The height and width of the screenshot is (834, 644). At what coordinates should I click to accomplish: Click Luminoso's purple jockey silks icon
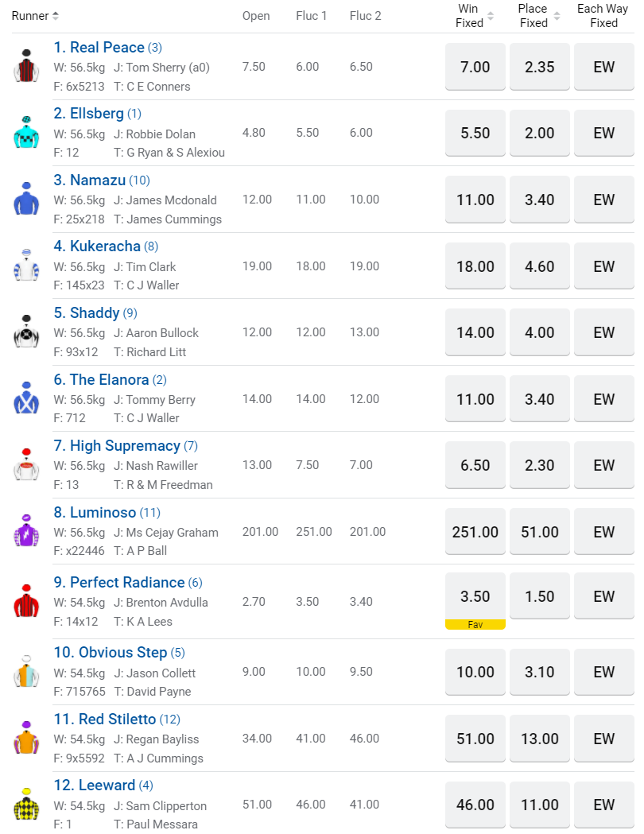click(x=26, y=531)
